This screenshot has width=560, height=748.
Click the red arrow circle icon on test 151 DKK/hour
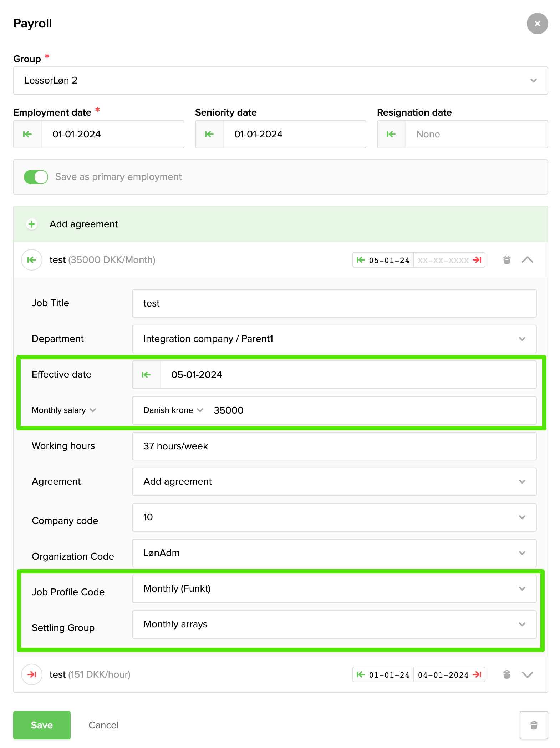tap(32, 674)
